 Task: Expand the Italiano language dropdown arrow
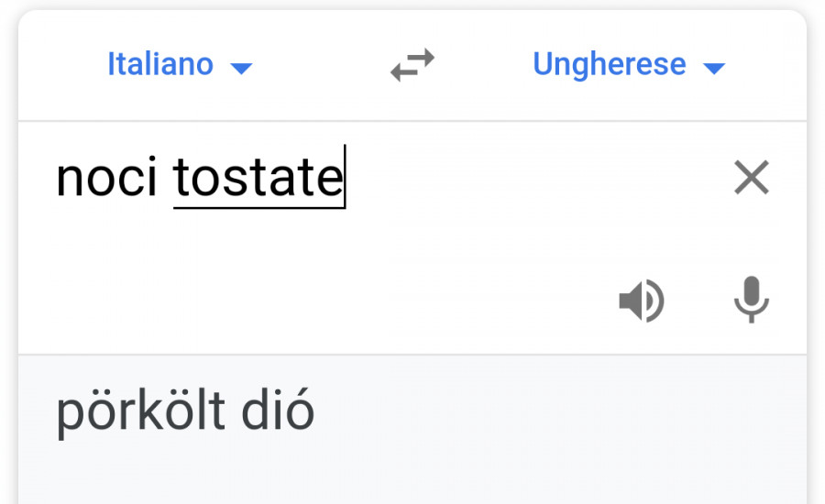[x=241, y=68]
